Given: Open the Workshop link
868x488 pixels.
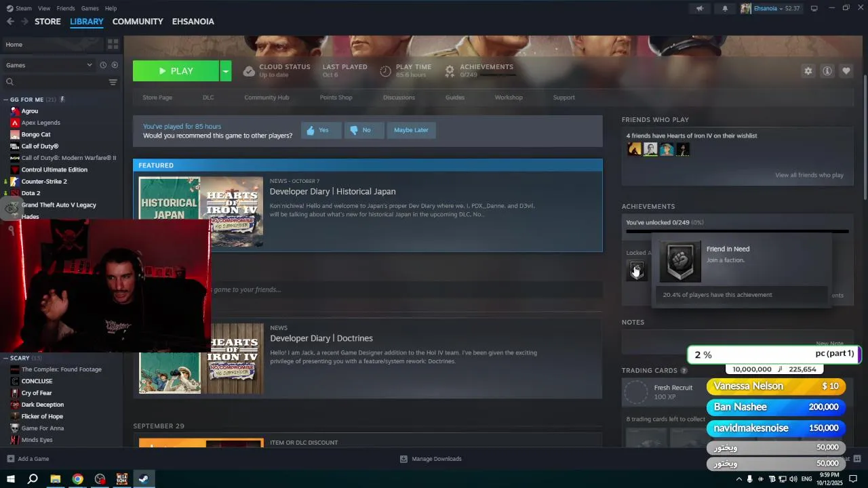Looking at the screenshot, I should (x=509, y=98).
